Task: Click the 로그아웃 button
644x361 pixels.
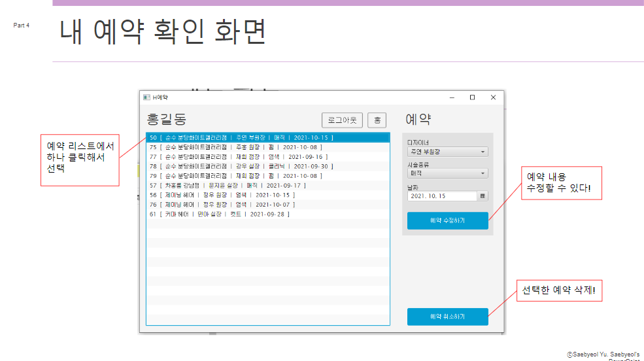Action: click(x=342, y=120)
